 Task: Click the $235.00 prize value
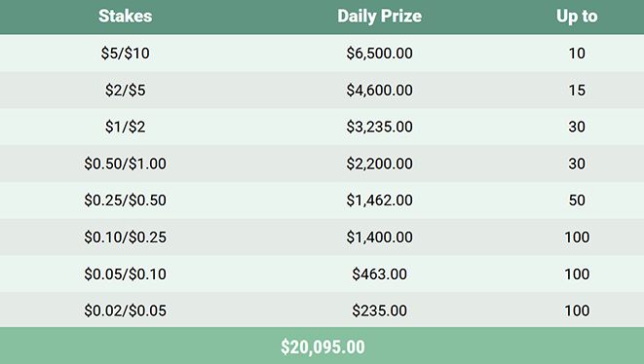380,310
